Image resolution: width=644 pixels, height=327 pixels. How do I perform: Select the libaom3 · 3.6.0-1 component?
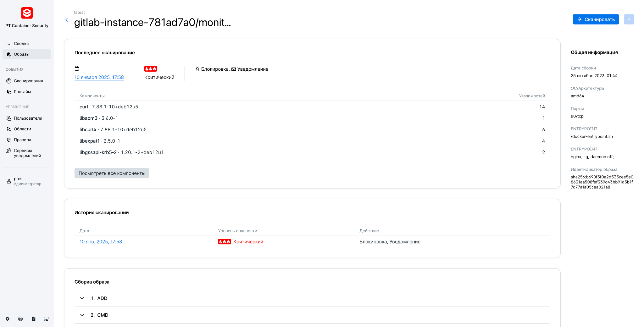tap(99, 118)
